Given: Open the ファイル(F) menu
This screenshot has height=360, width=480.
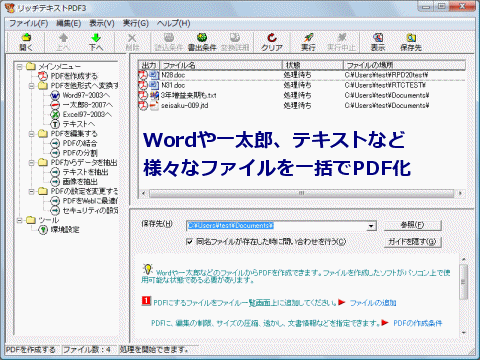Looking at the screenshot, I should tap(28, 23).
